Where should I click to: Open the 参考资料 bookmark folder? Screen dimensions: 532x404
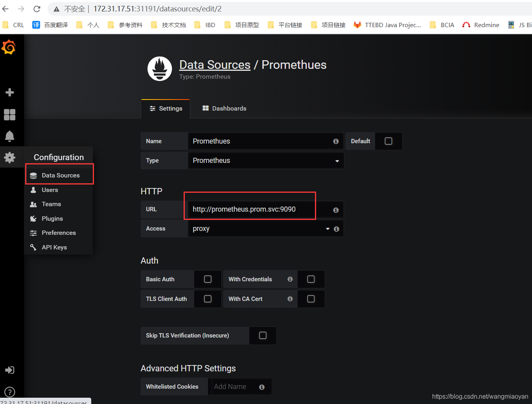pyautogui.click(x=125, y=25)
